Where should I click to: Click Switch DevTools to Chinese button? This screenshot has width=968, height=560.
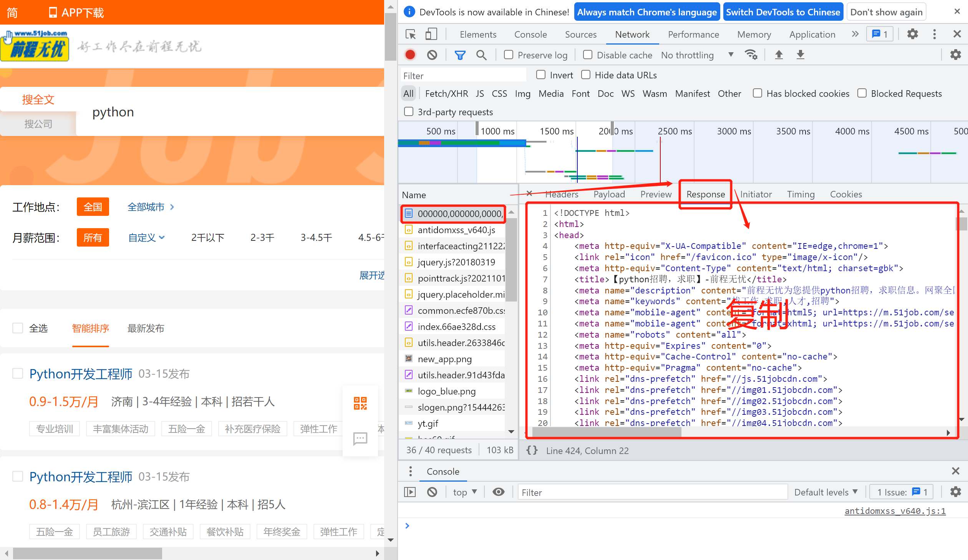pyautogui.click(x=783, y=12)
